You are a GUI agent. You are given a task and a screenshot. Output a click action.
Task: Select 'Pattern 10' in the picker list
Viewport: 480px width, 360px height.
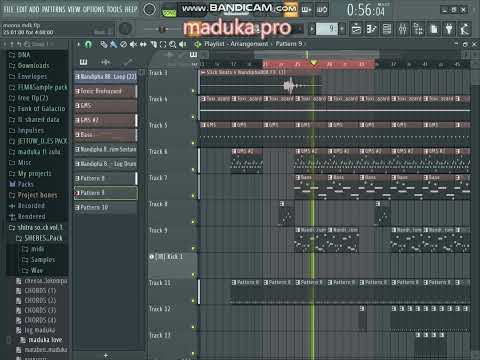[x=105, y=208]
